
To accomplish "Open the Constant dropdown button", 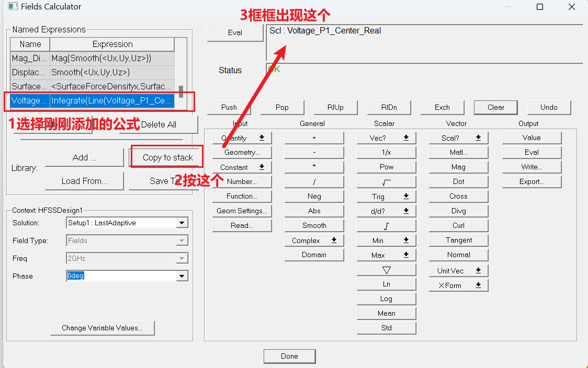I will (242, 167).
